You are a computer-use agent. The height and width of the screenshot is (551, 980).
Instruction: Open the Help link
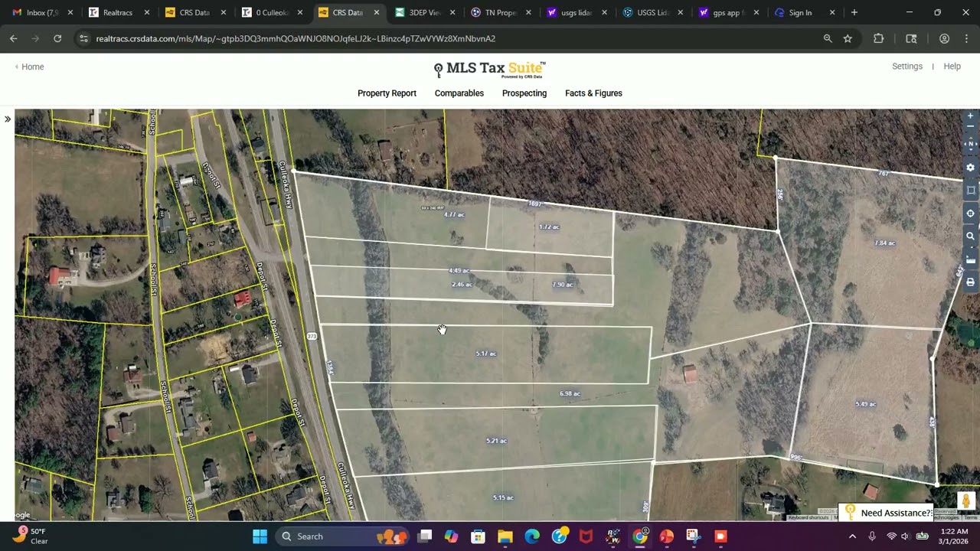952,67
